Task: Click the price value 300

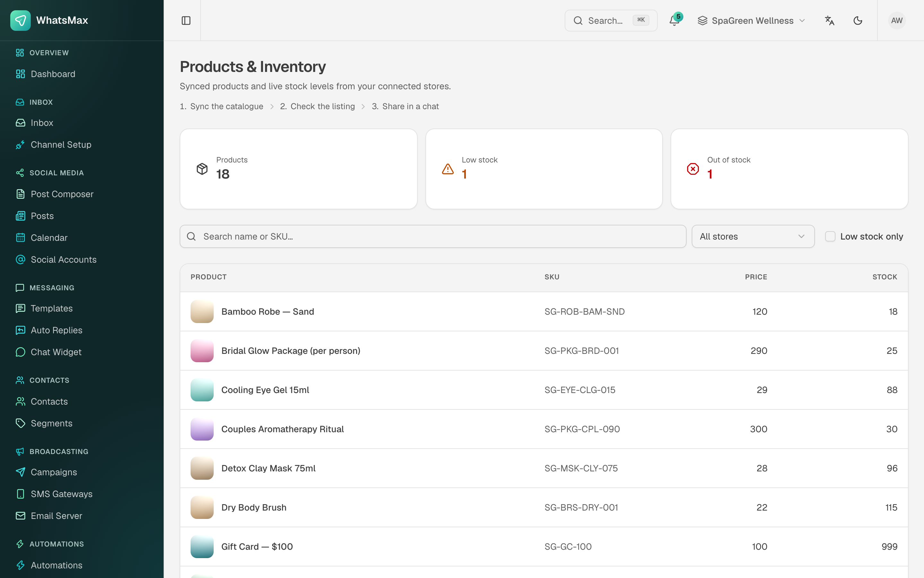Action: coord(758,429)
